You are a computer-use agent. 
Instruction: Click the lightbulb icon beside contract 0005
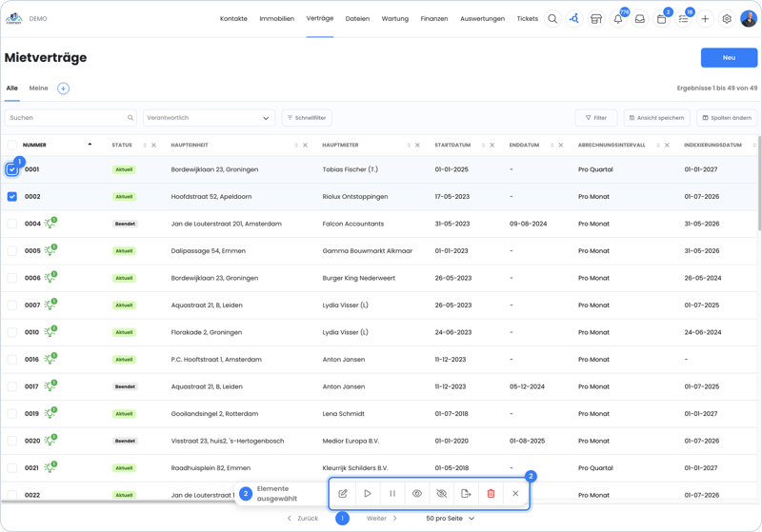click(x=50, y=250)
